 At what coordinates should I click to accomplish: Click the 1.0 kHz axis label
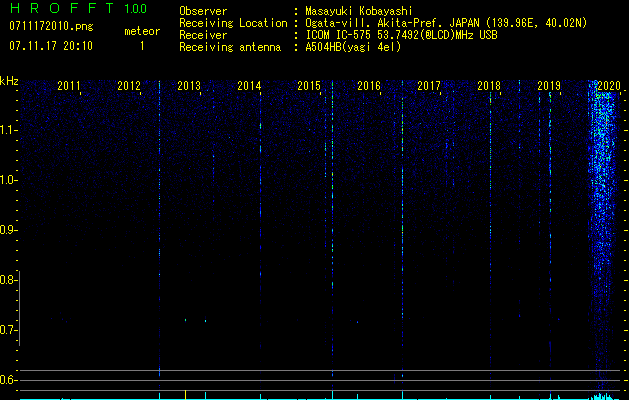[x=8, y=180]
